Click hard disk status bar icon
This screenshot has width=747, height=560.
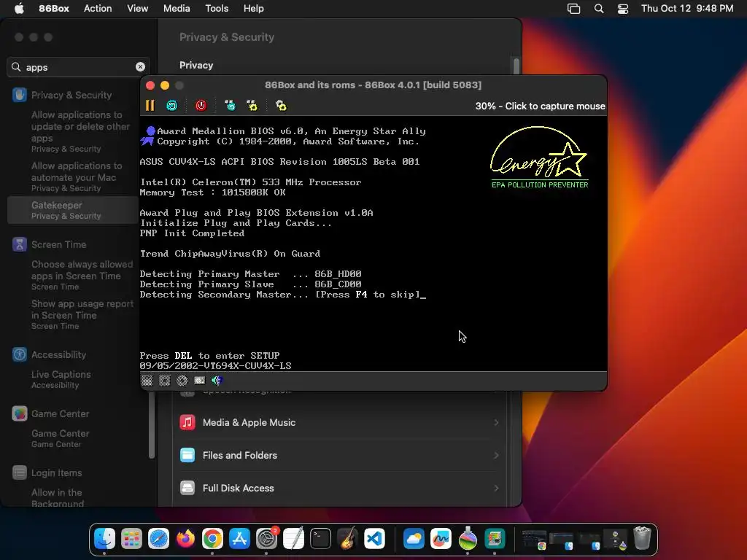pyautogui.click(x=199, y=380)
